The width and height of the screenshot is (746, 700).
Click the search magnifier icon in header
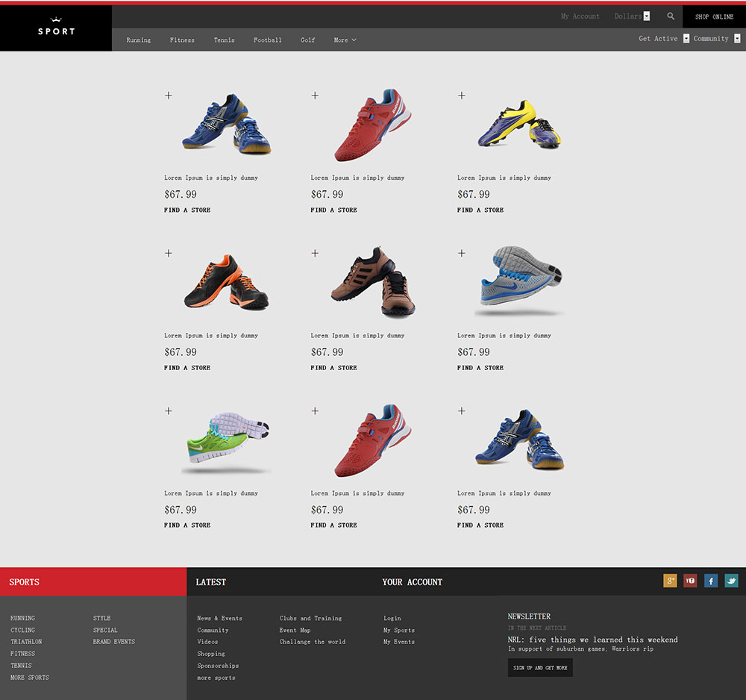(x=671, y=16)
